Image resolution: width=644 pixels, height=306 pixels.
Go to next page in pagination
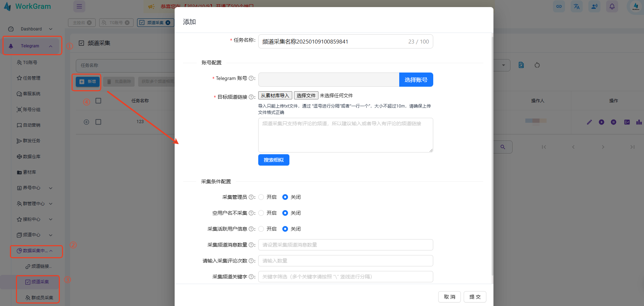coord(603,147)
